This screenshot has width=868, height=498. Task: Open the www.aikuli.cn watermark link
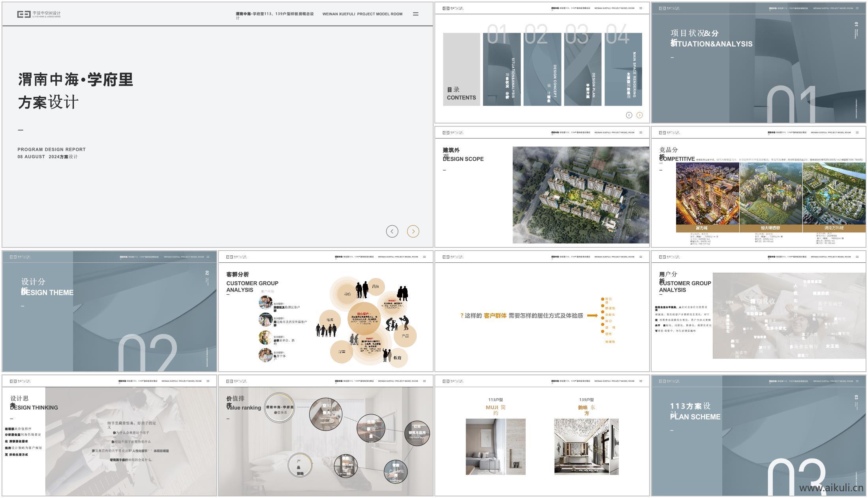click(831, 488)
